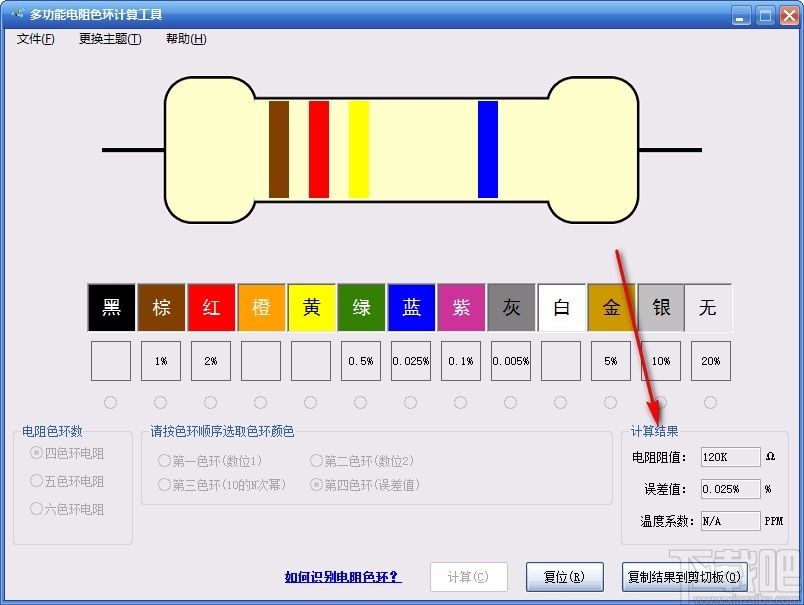Click the 电阻阻值 value field showing 120K

click(729, 457)
